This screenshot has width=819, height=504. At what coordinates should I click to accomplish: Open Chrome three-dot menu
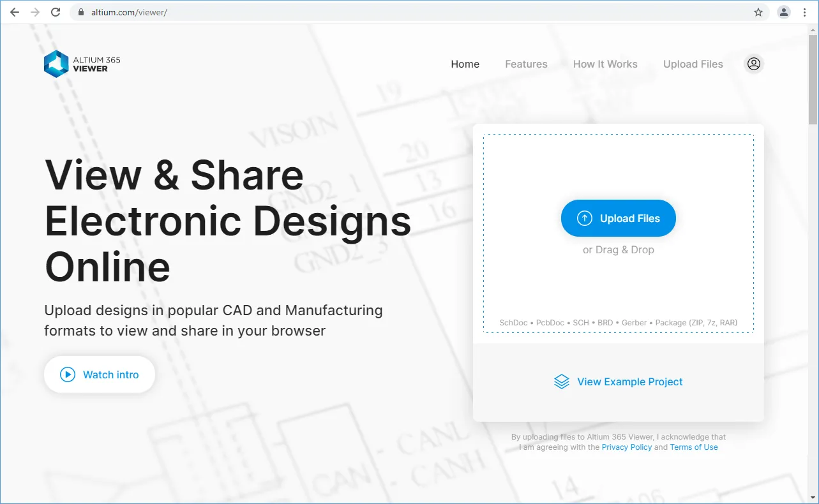[804, 12]
